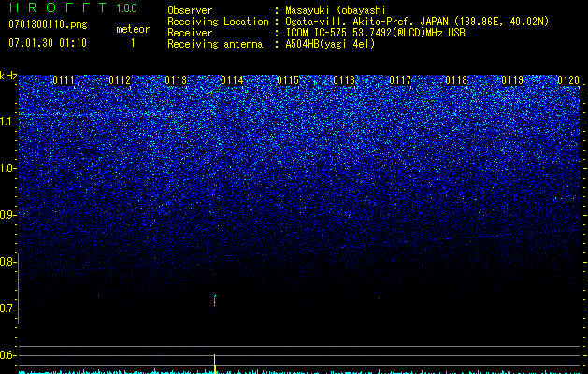Click the yellow signal spike at bottom
The width and height of the screenshot is (588, 374).
tap(214, 364)
